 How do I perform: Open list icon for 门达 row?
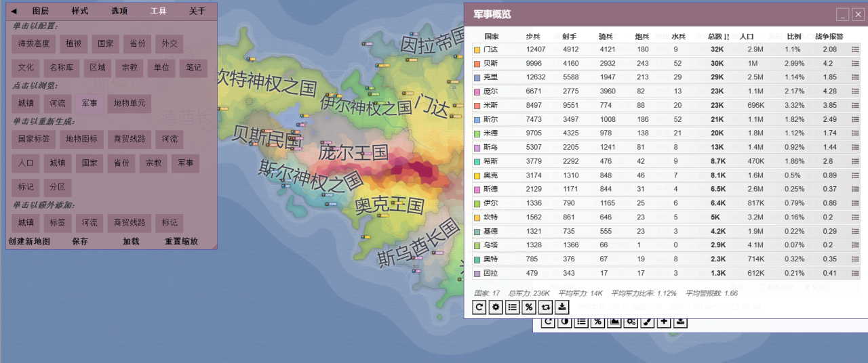click(x=855, y=49)
